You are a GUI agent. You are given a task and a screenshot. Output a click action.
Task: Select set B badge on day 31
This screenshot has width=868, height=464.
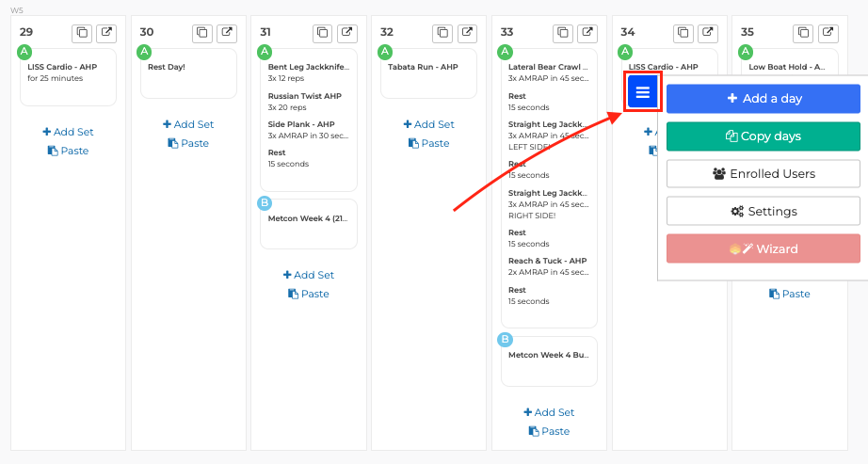pos(265,203)
